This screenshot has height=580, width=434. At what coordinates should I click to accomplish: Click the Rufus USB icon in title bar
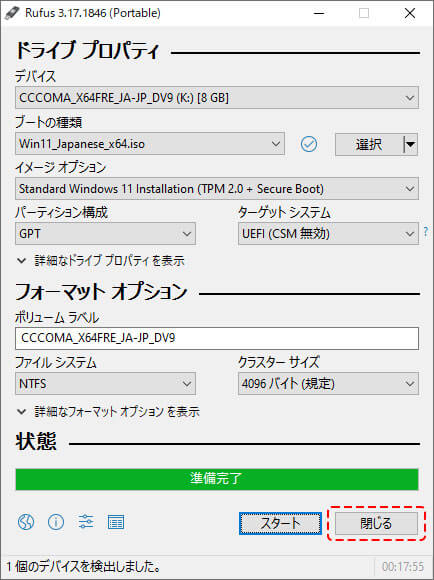point(12,13)
